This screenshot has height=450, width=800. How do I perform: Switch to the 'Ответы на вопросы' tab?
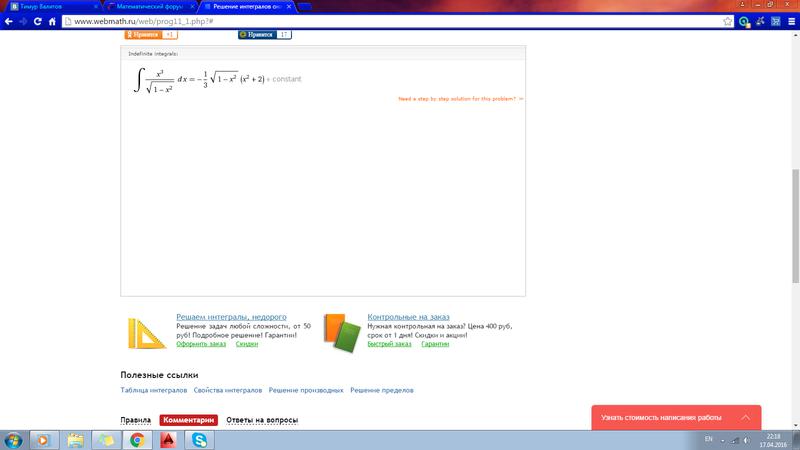click(262, 420)
